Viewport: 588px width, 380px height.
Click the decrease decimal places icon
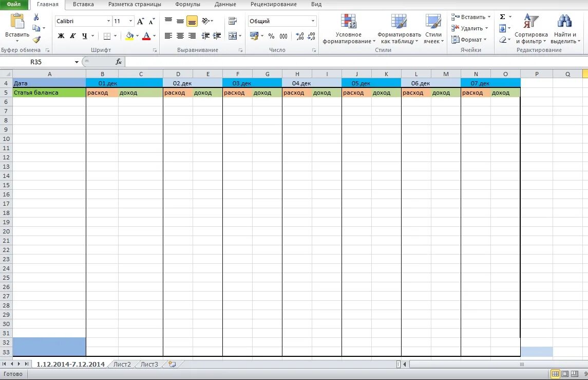(x=311, y=36)
